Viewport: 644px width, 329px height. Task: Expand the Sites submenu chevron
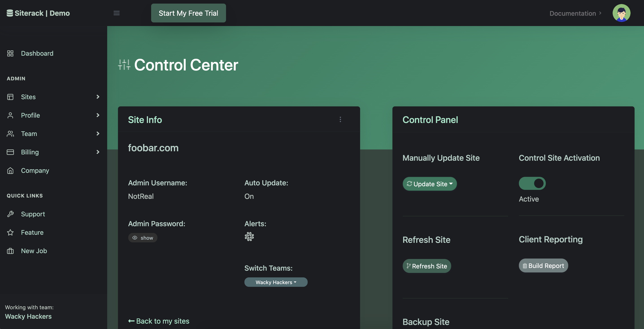98,97
